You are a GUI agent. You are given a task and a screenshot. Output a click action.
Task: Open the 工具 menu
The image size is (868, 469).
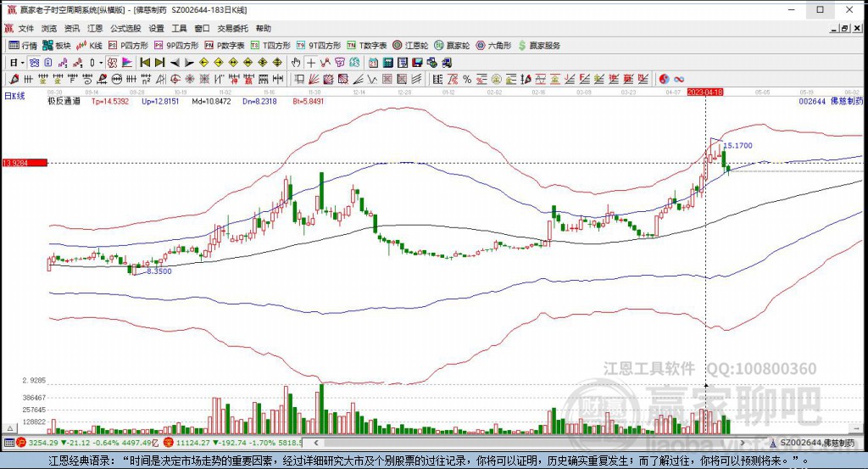click(179, 28)
